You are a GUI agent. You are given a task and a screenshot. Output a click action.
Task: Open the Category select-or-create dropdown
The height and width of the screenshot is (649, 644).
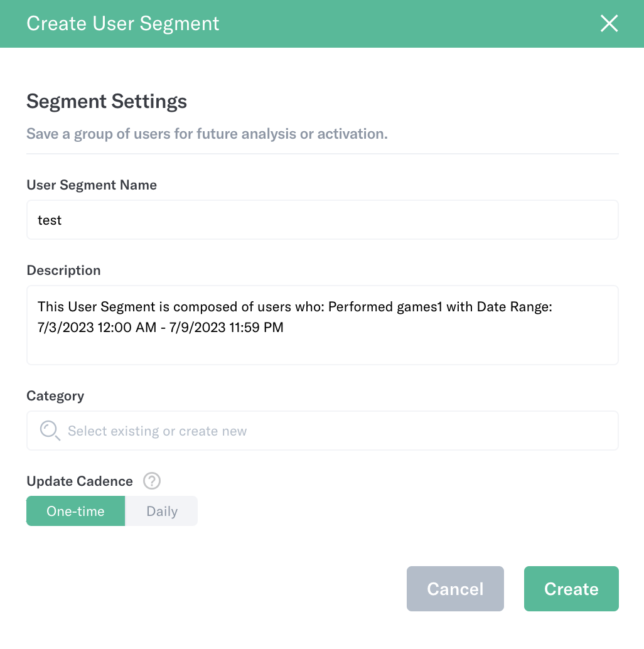click(x=323, y=431)
